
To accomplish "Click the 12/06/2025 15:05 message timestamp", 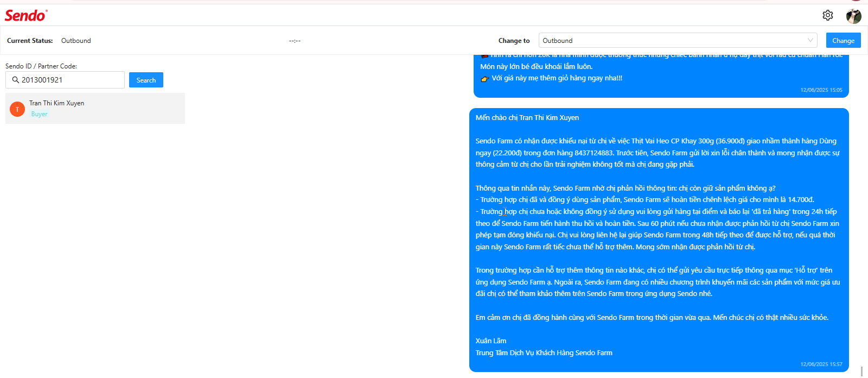I will [821, 90].
